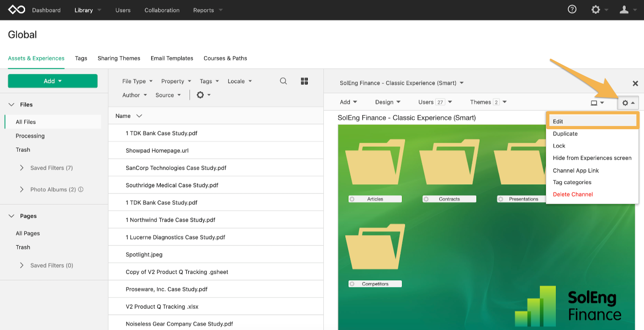The image size is (644, 330).
Task: Collapse the Pages section
Action: click(x=12, y=216)
